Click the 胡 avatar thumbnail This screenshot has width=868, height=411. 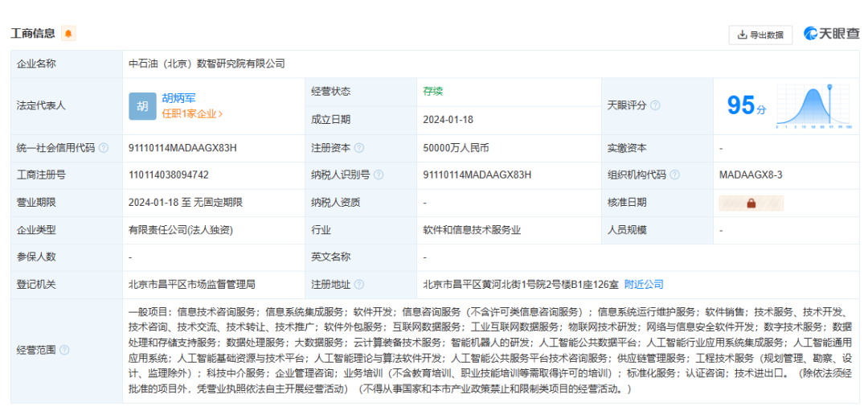pyautogui.click(x=142, y=106)
